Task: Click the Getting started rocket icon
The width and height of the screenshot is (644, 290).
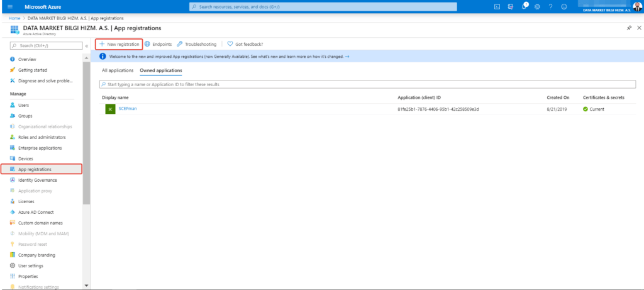Action: click(x=13, y=70)
